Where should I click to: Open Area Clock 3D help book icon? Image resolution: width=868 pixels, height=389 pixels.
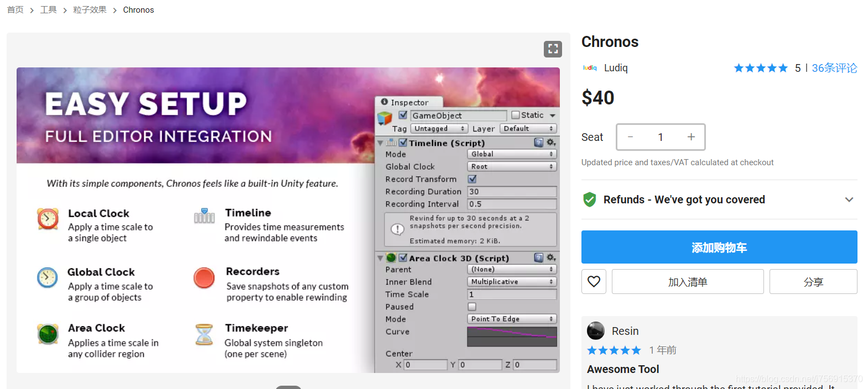(539, 257)
